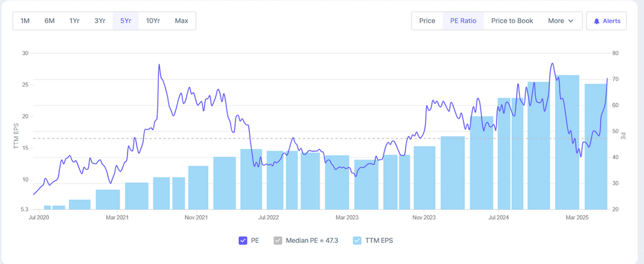The image size is (644, 264).
Task: Toggle the Median PE checkbox
Action: pos(278,241)
